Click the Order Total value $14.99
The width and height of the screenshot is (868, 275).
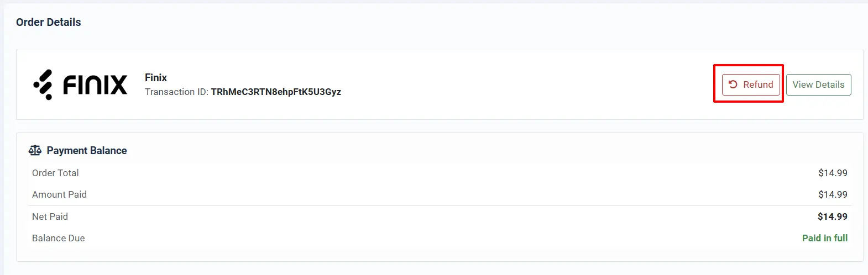tap(833, 173)
